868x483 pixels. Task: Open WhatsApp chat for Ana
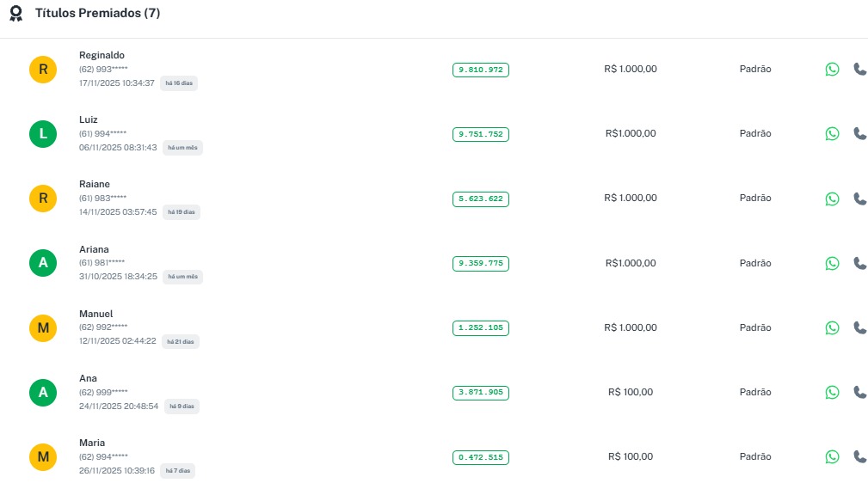click(x=832, y=392)
